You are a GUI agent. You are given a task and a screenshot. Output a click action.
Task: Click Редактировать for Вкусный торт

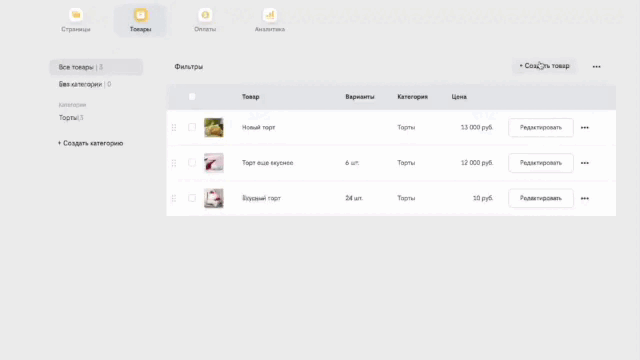point(541,198)
